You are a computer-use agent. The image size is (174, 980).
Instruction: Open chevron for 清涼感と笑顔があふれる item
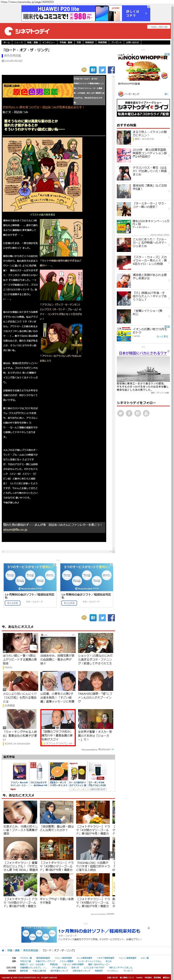click(169, 280)
